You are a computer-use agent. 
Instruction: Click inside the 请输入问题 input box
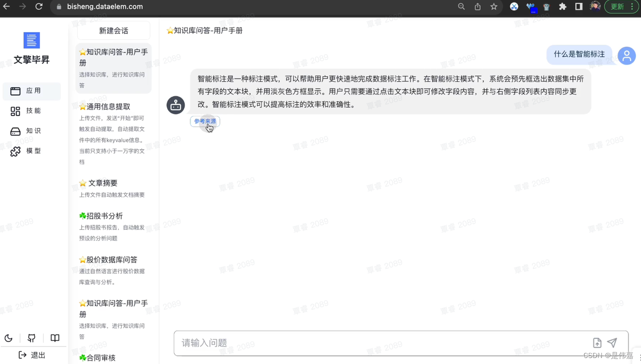coord(351,343)
